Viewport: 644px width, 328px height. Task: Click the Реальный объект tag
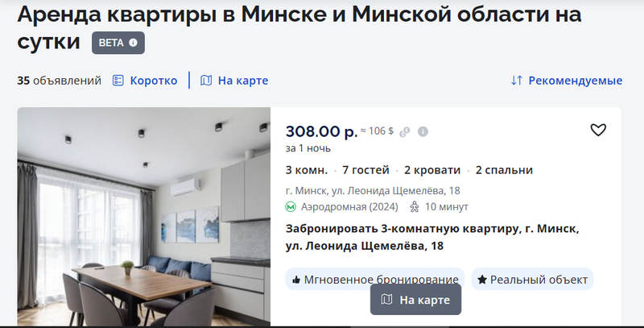(x=532, y=280)
